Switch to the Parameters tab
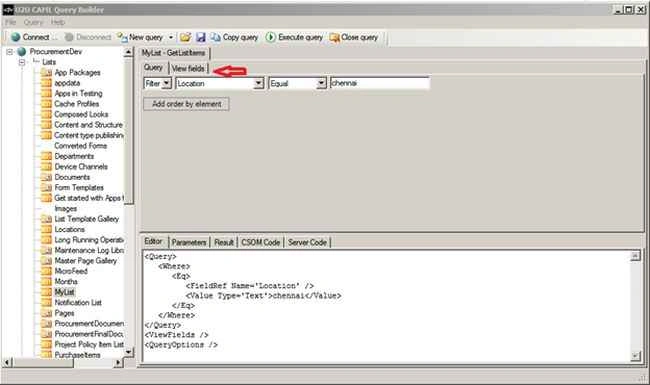 point(189,242)
